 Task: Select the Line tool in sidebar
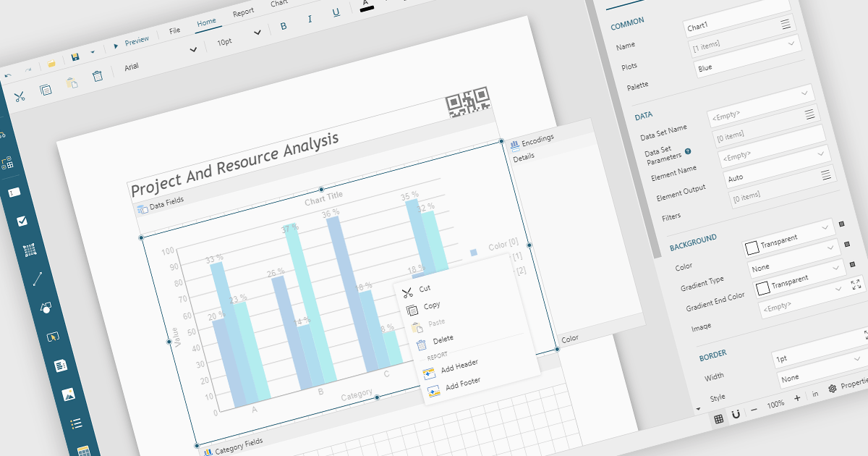click(38, 279)
